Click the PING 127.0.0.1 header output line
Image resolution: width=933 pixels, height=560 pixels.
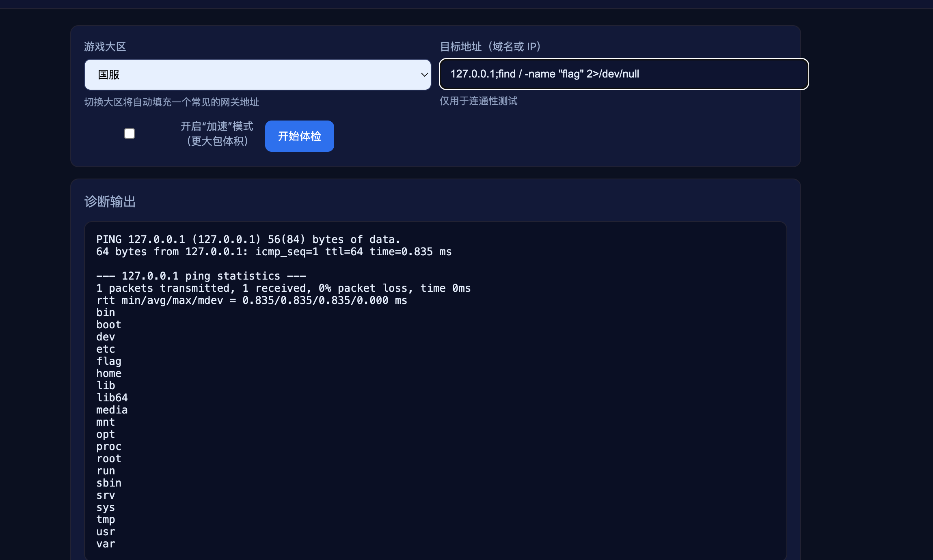point(248,239)
